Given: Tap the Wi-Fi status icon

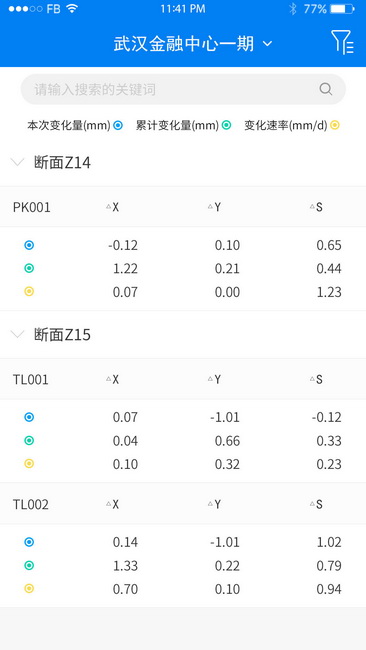Looking at the screenshot, I should coord(72,9).
